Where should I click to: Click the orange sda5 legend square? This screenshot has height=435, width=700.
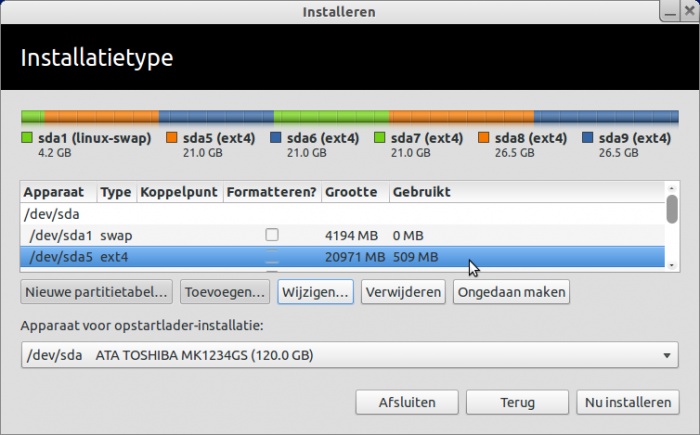click(x=171, y=138)
